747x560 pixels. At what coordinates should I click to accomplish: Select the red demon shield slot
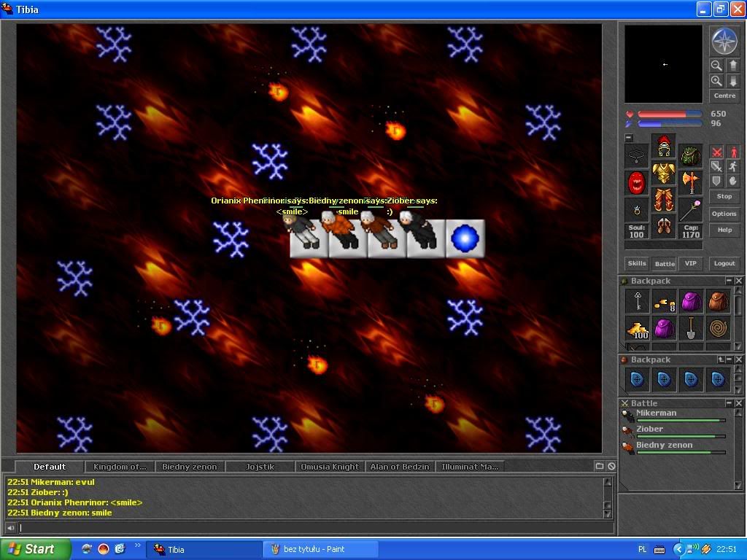(636, 182)
